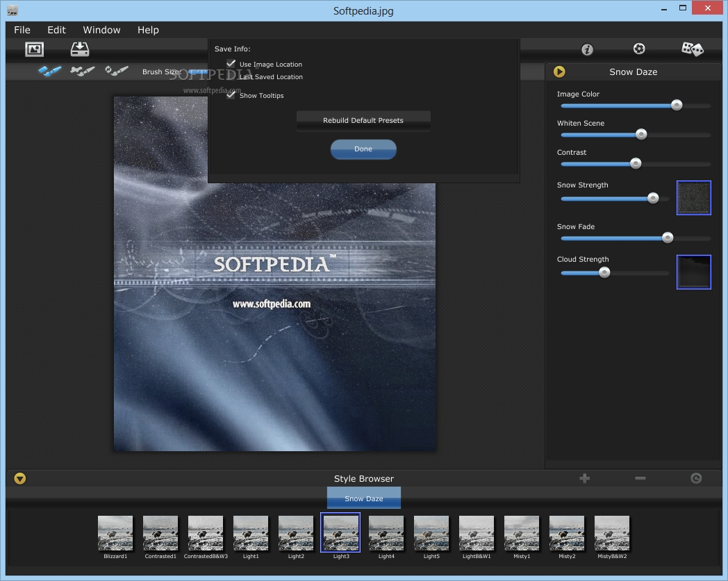Select the second gray brush tool
Screen dimensions: 728x581
pyautogui.click(x=82, y=71)
